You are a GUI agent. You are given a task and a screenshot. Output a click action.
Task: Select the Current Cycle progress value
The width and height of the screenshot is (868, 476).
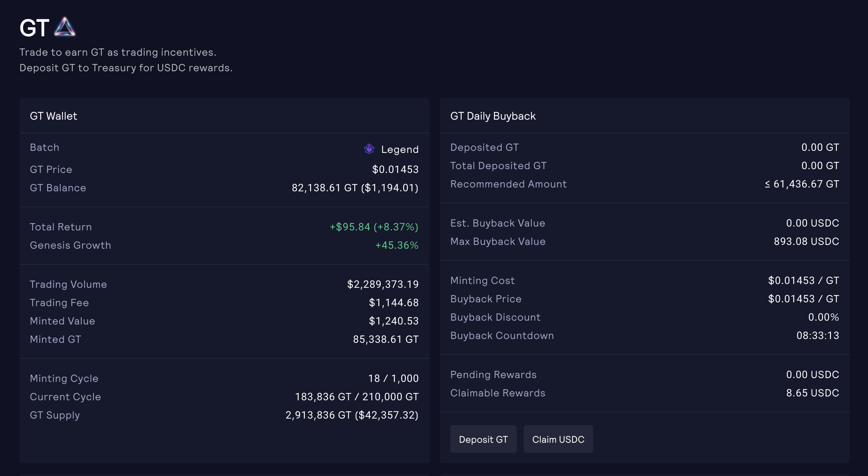[356, 397]
